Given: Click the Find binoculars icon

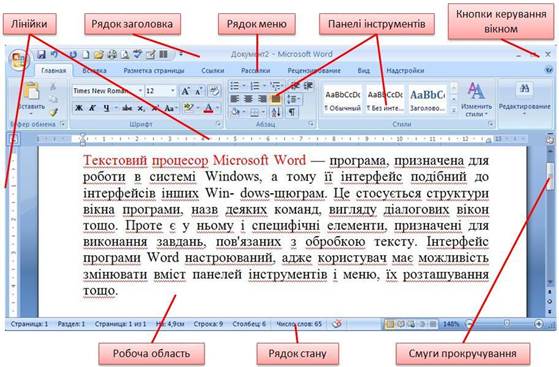Looking at the screenshot, I should coord(524,89).
